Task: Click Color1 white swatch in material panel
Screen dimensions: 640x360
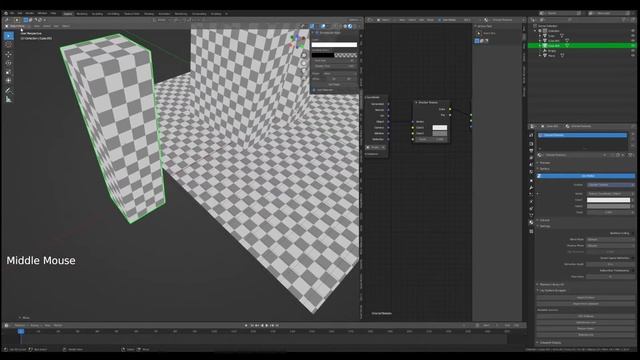Action: click(x=608, y=200)
